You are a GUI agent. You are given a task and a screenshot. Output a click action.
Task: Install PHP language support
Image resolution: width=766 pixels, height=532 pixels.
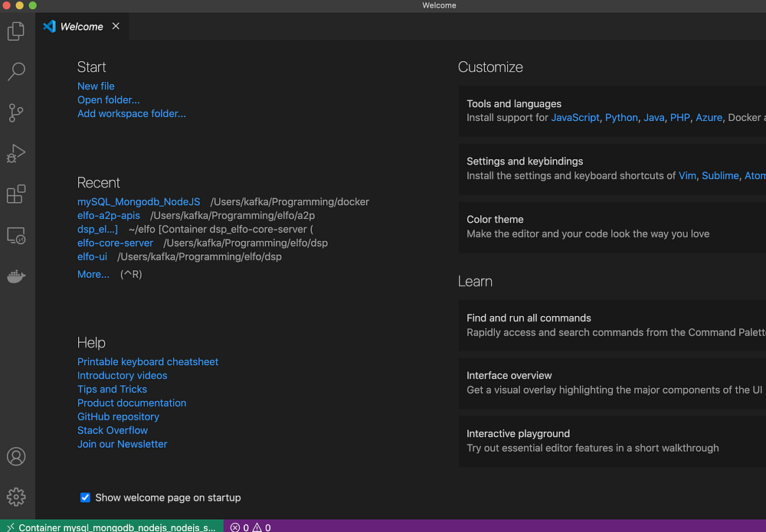[680, 118]
